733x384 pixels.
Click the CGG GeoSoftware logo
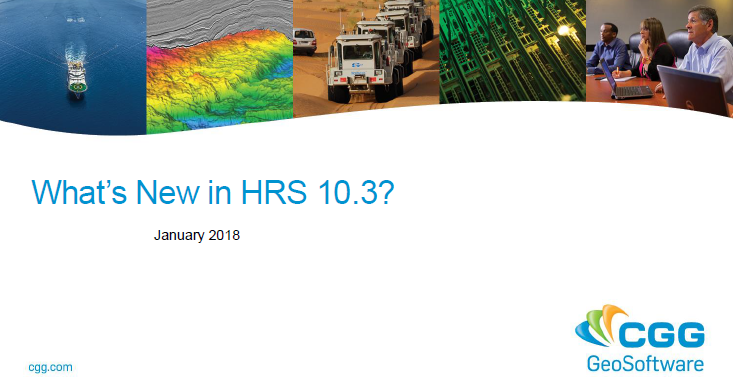tap(640, 338)
